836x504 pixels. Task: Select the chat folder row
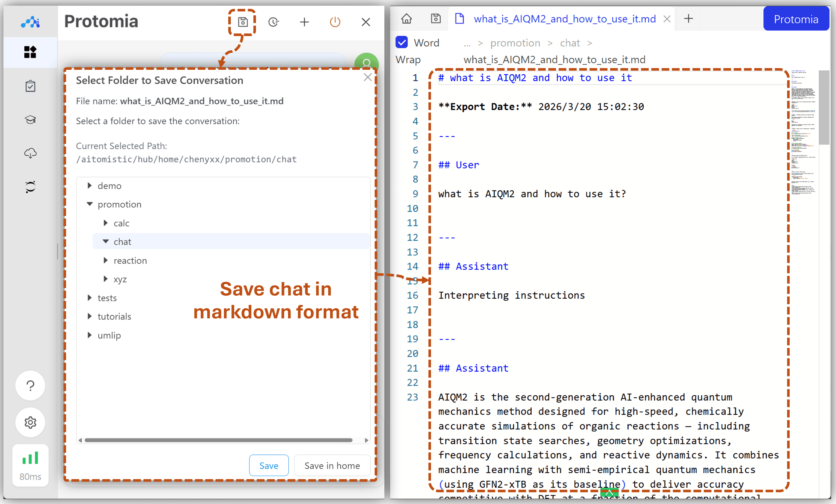(231, 241)
